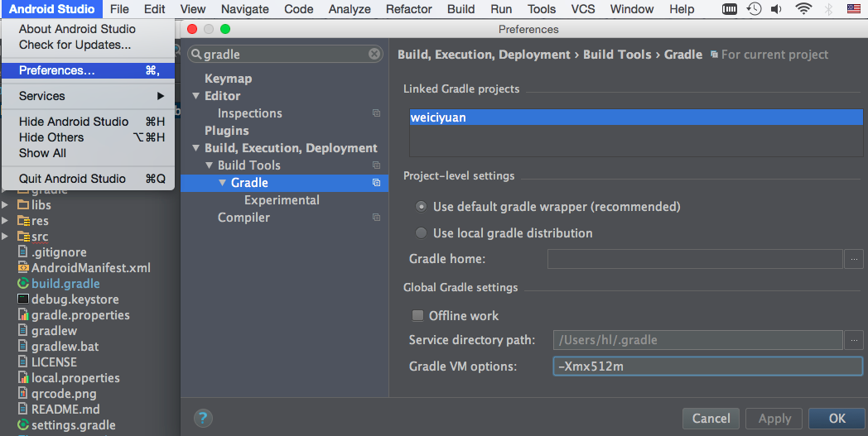The width and height of the screenshot is (868, 436).
Task: Expand the src folder
Action: click(5, 237)
